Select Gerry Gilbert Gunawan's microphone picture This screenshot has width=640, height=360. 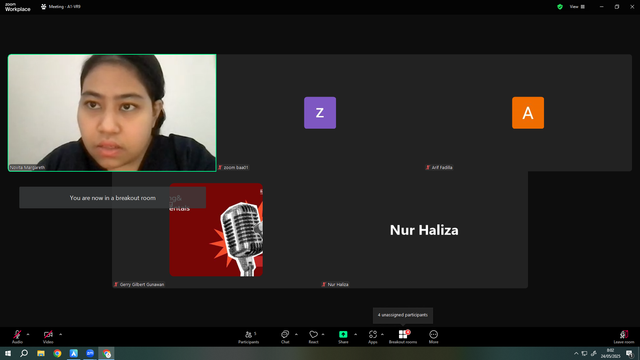(216, 230)
